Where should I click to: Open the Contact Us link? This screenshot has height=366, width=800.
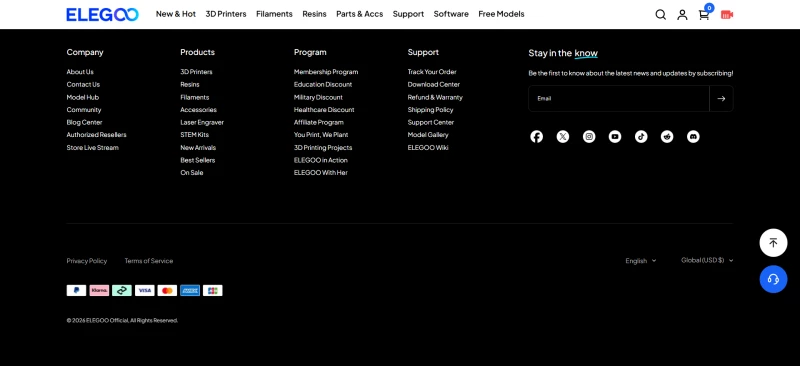click(83, 85)
